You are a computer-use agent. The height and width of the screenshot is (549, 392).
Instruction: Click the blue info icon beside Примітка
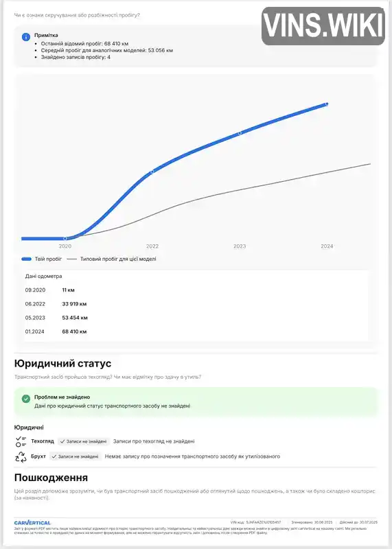26,37
